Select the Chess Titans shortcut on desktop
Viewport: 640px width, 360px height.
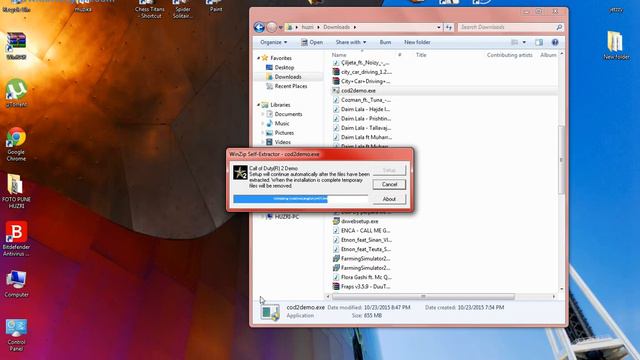coord(149,9)
